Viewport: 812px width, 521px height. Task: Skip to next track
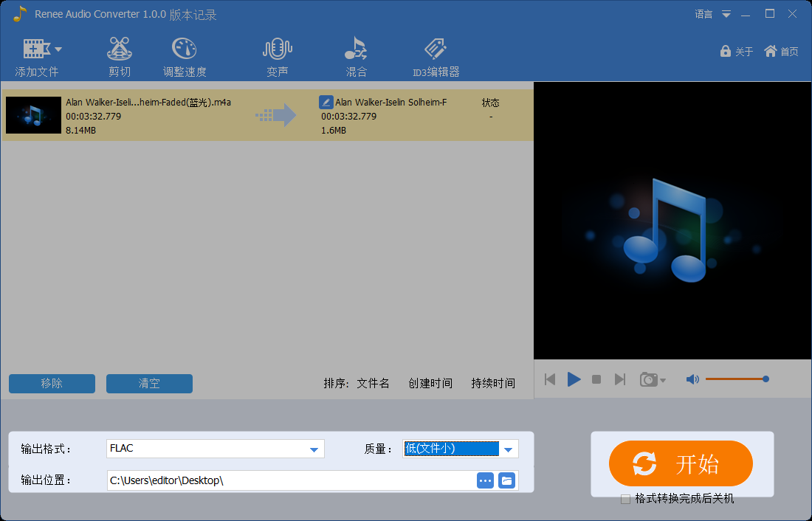point(620,379)
